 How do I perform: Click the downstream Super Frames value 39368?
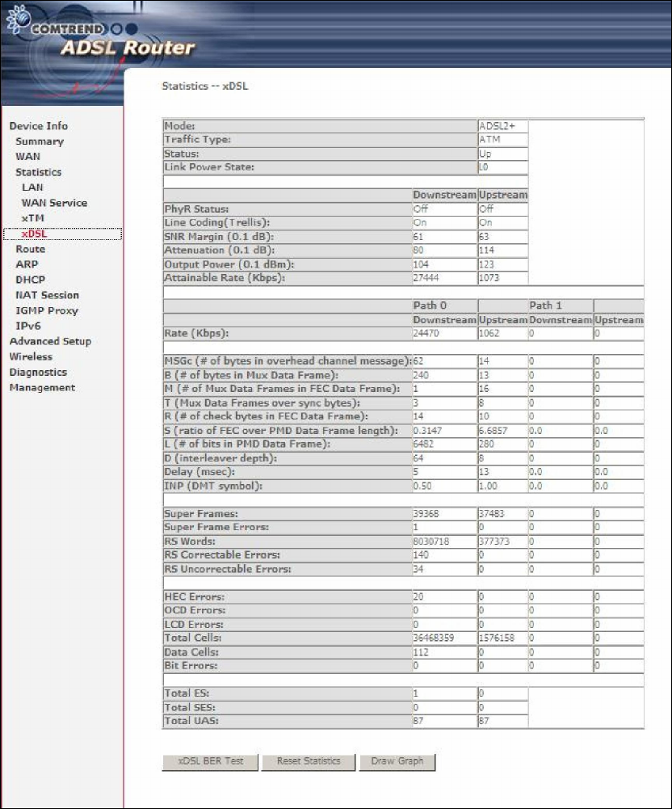click(426, 514)
